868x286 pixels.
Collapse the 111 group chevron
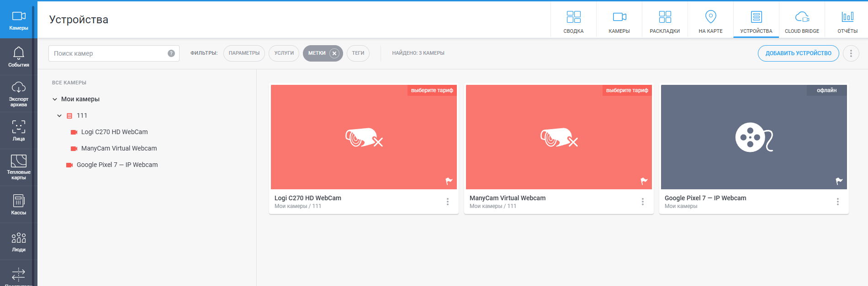(x=59, y=115)
